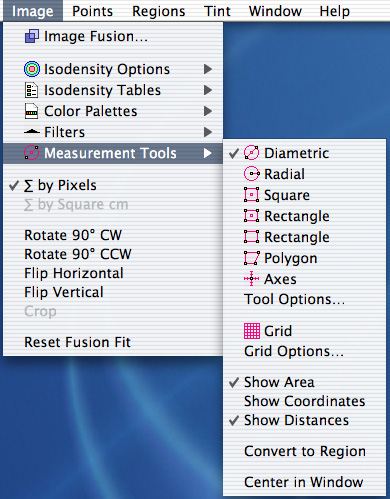Open the Points menu
390x499 pixels.
coord(92,11)
